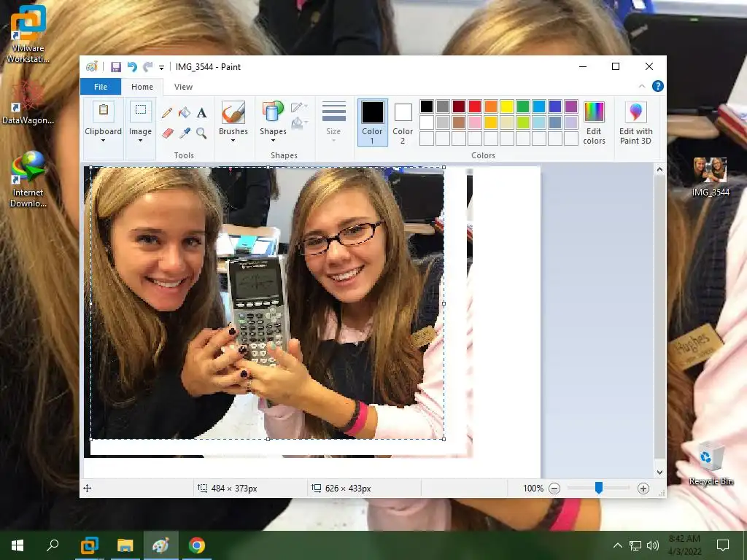Click vertical scrollbar down arrow

coord(659,472)
